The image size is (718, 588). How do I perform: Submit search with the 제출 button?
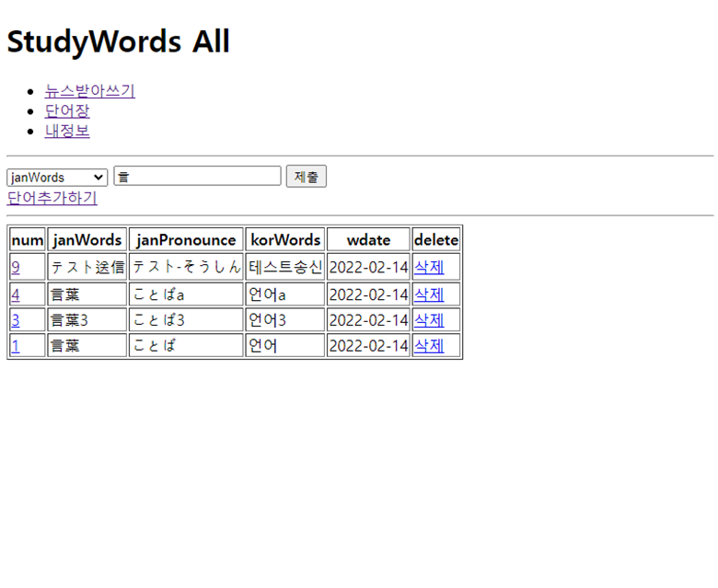coord(307,177)
